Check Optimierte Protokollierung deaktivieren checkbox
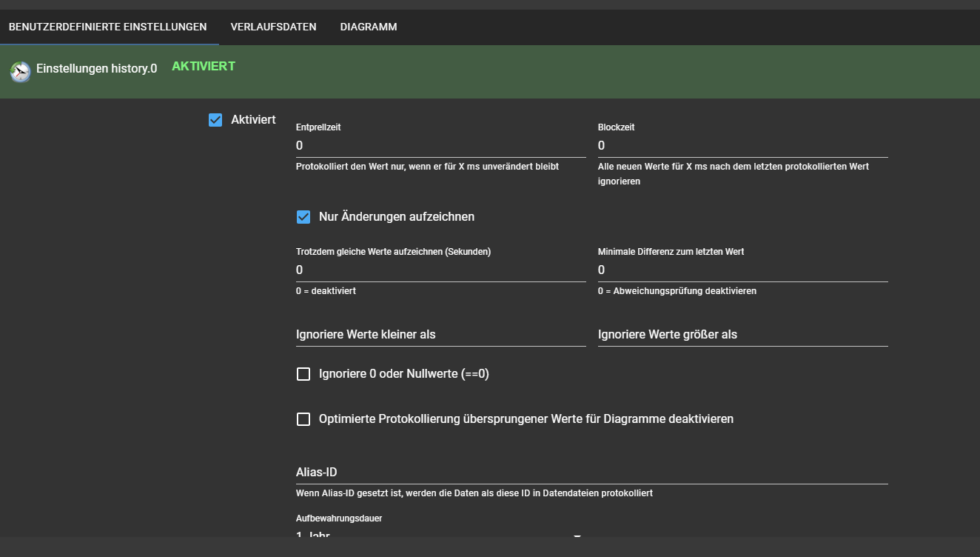 click(x=303, y=419)
